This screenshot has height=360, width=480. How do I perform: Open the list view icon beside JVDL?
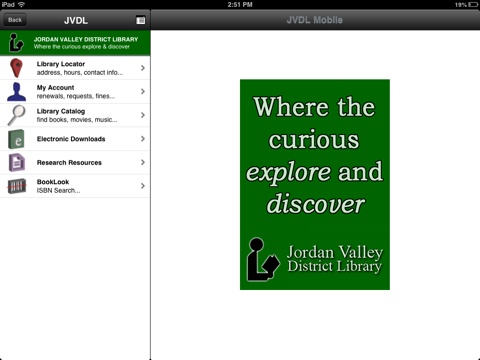click(x=141, y=20)
